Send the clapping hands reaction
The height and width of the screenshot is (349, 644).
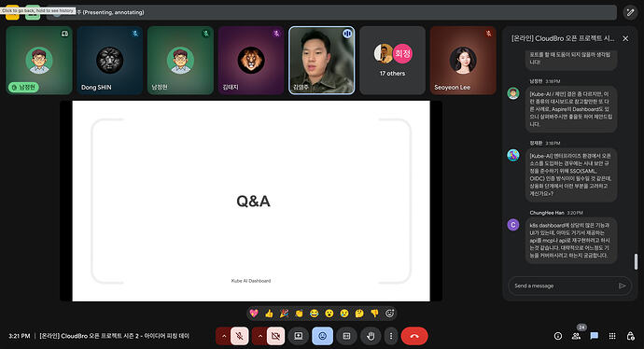[x=299, y=314]
